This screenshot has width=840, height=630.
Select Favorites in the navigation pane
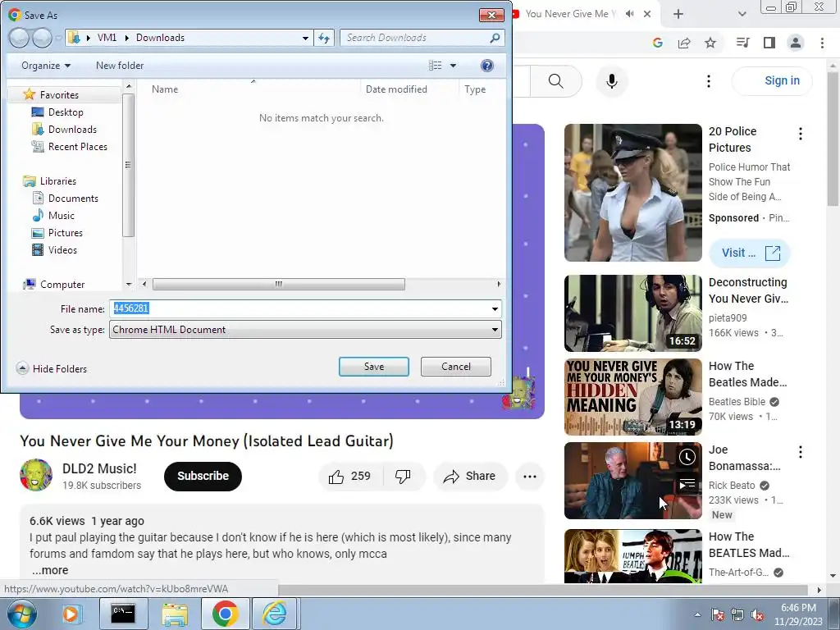pyautogui.click(x=59, y=95)
